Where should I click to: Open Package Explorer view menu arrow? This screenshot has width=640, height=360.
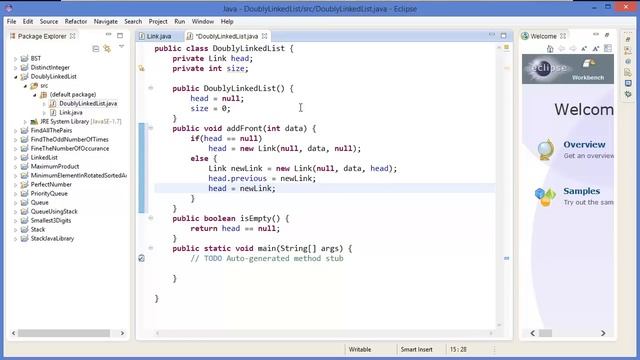click(122, 47)
